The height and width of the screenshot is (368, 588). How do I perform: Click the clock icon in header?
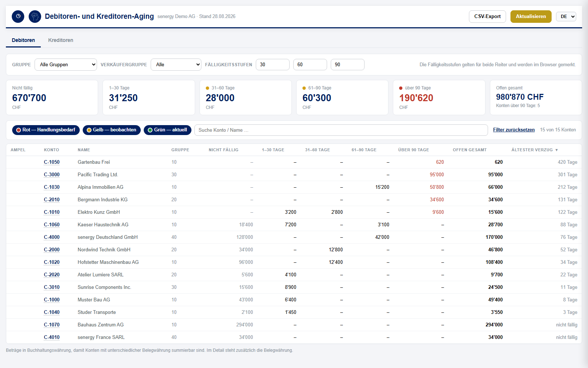[x=18, y=17]
